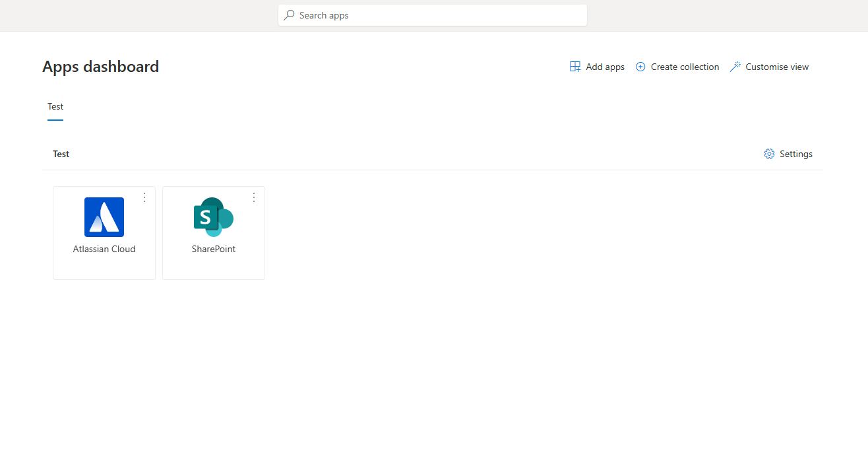
Task: Click the Add apps label
Action: 605,67
